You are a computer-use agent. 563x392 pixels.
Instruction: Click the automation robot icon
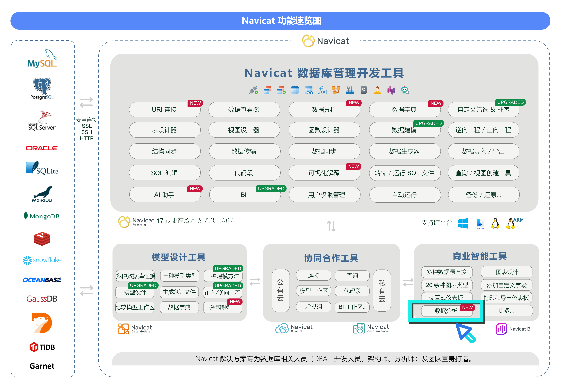tap(405, 90)
